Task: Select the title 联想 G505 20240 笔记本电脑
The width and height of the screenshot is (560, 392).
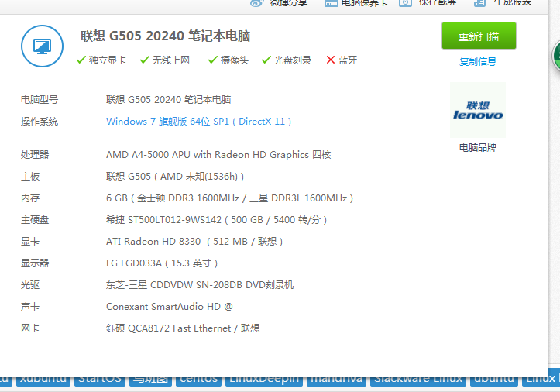Action: (165, 36)
